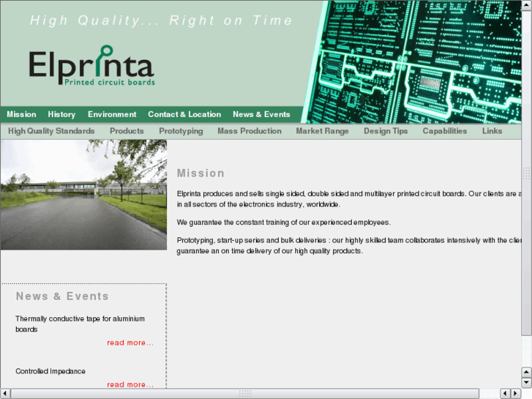Open the Products menu item
This screenshot has width=532, height=399.
127,131
